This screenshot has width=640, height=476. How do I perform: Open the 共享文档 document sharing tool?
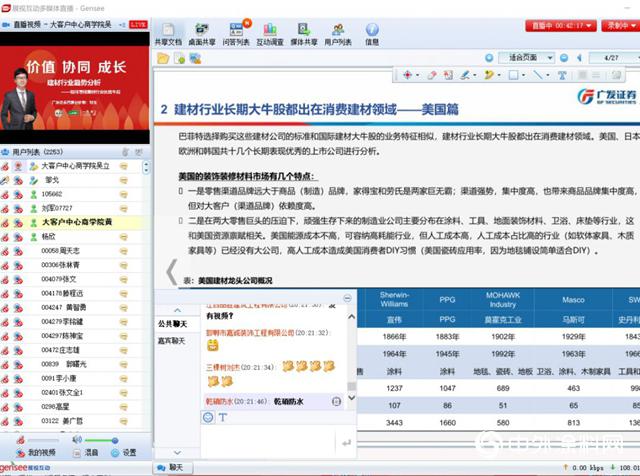click(x=168, y=33)
